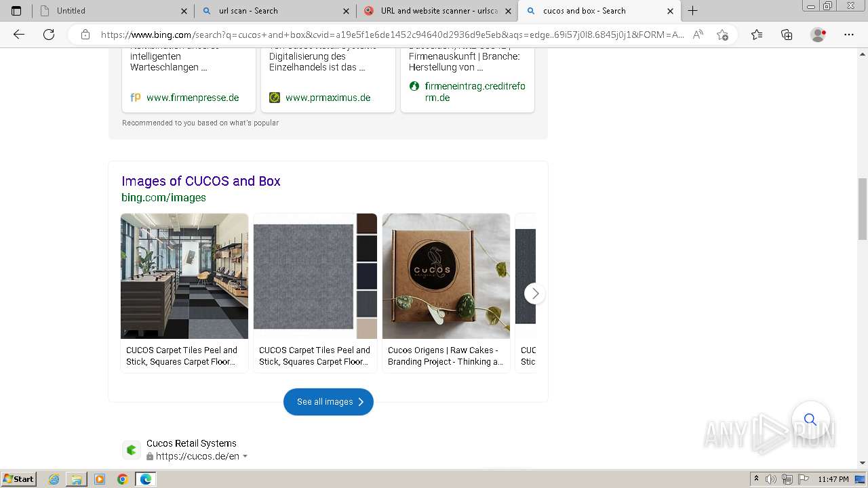Viewport: 868px width, 488px height.
Task: Click the address bar URL field
Action: (392, 35)
